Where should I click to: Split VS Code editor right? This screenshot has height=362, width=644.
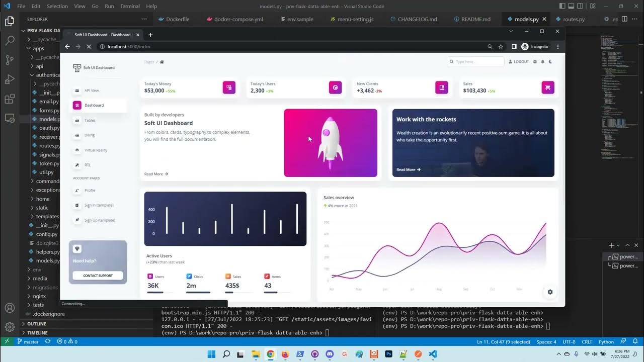tap(624, 19)
